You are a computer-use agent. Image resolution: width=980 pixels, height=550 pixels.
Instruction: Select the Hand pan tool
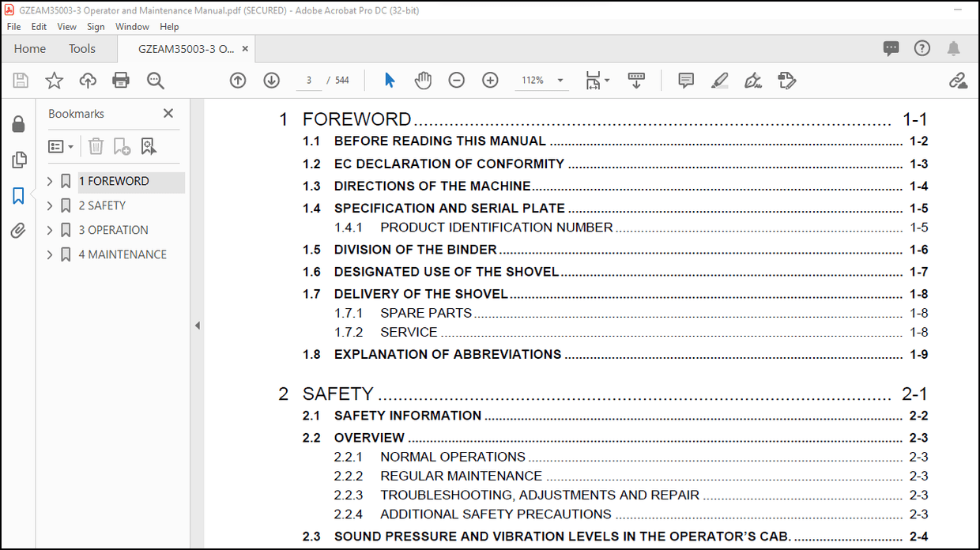tap(423, 80)
